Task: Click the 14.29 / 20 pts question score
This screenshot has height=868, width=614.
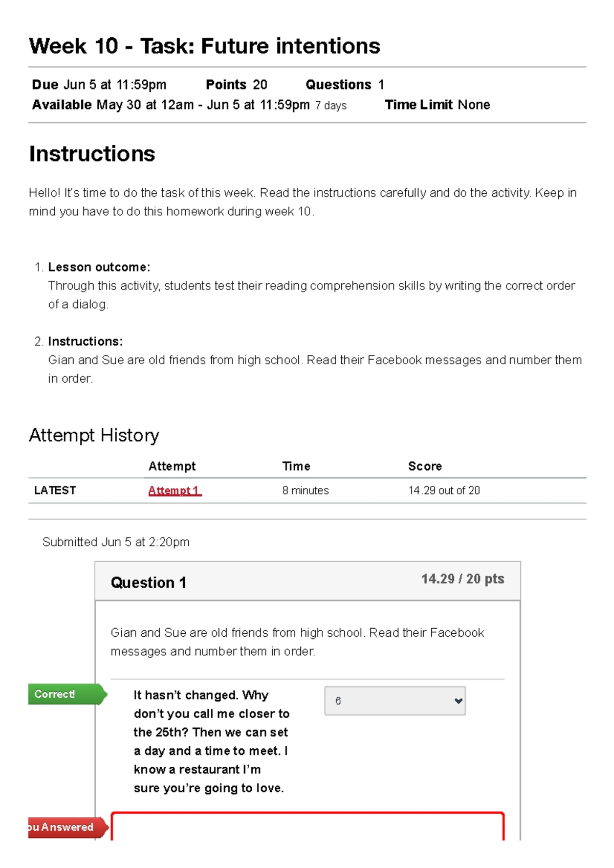Action: [x=463, y=579]
